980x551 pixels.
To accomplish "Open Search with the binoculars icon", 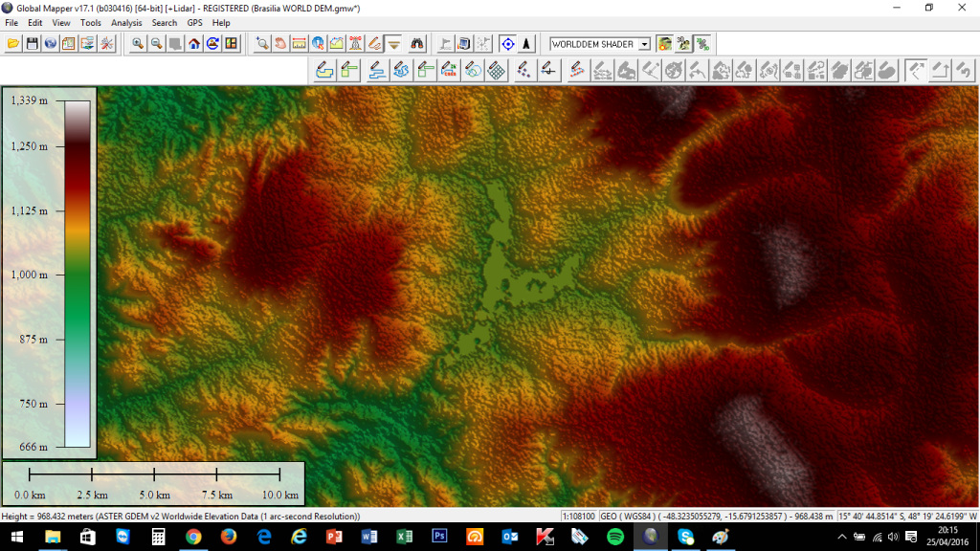I will click(x=417, y=44).
